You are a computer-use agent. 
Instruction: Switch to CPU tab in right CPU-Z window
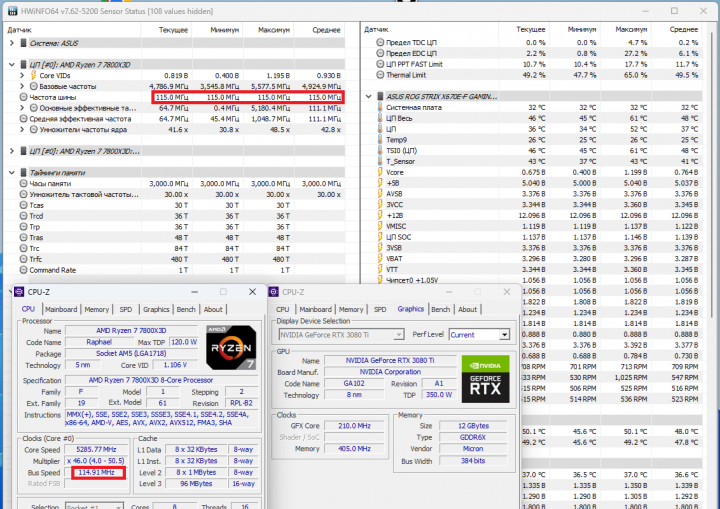283,310
